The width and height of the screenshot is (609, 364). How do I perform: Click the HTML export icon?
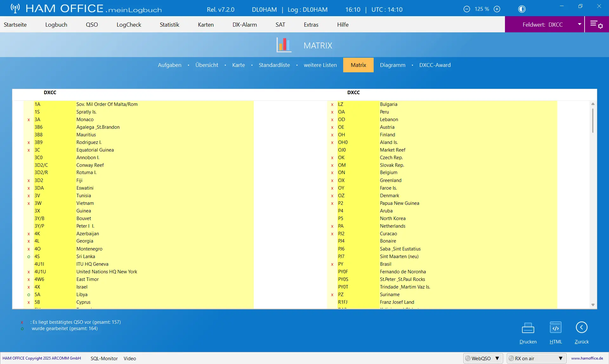coord(556,328)
